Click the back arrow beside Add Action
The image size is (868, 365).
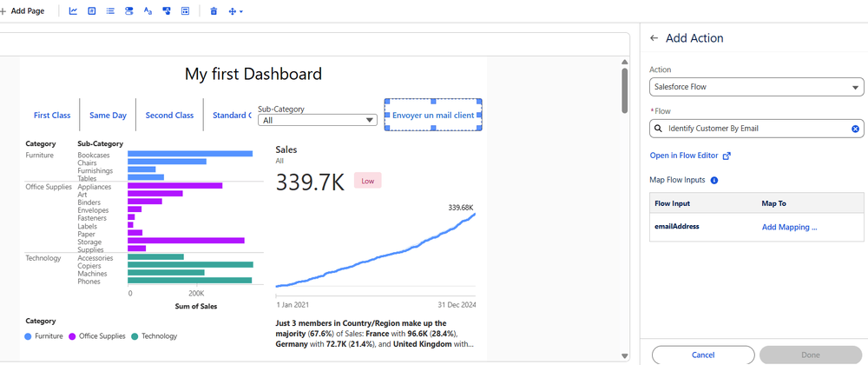click(654, 38)
